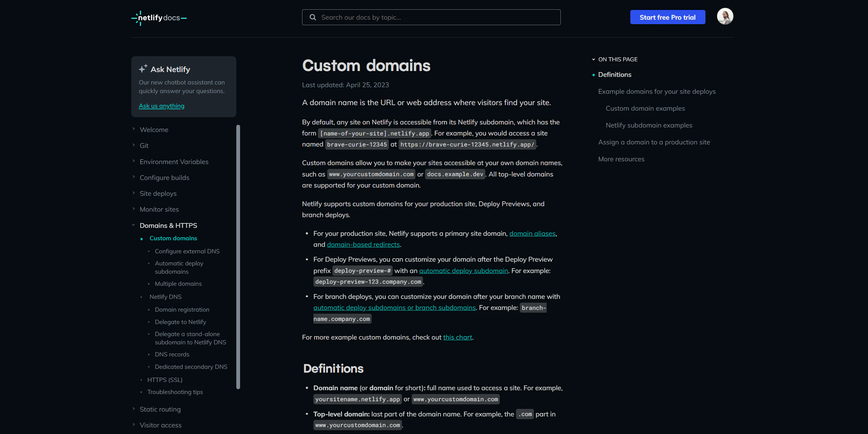Focus the docs search field
The width and height of the screenshot is (868, 434).
click(431, 17)
